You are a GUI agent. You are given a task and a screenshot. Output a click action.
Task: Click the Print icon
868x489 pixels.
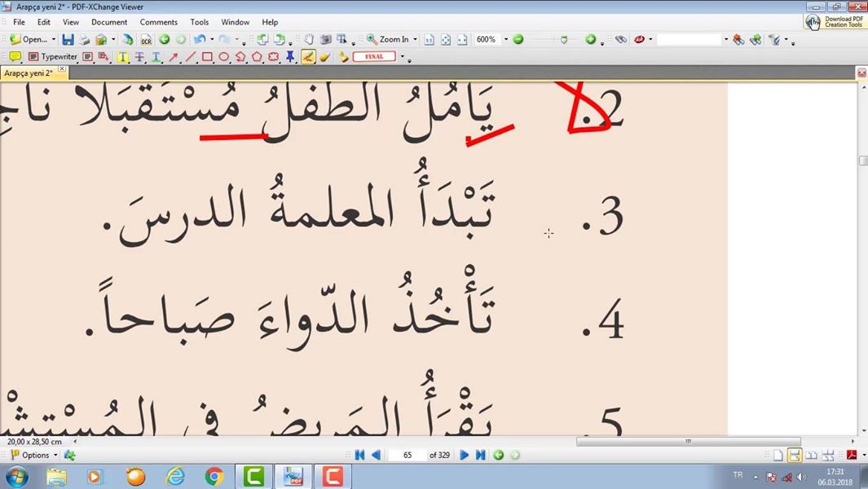tap(84, 39)
